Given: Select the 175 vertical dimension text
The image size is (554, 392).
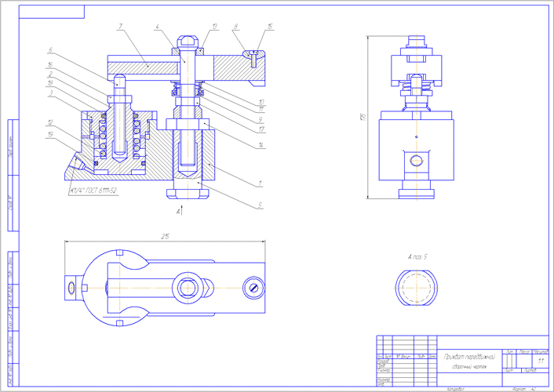Looking at the screenshot, I should (364, 117).
